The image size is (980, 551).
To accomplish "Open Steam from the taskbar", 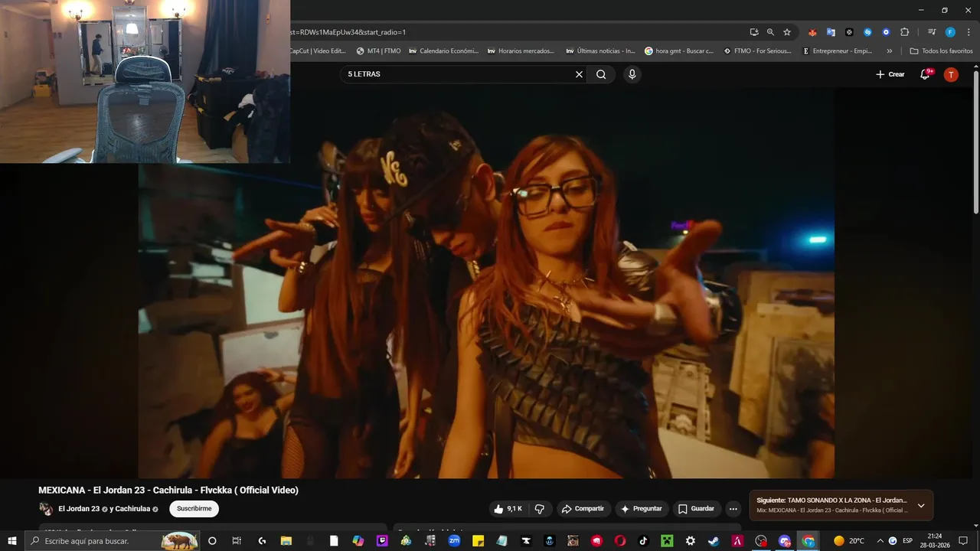I will point(714,540).
